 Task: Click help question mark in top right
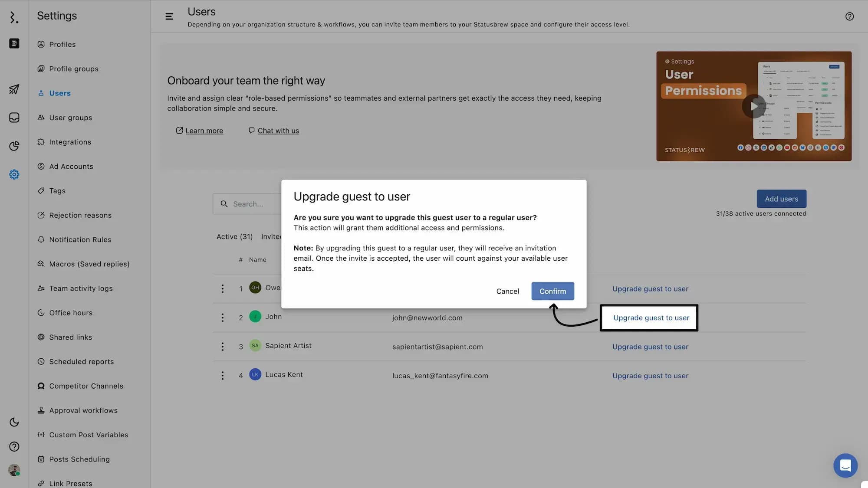click(849, 16)
